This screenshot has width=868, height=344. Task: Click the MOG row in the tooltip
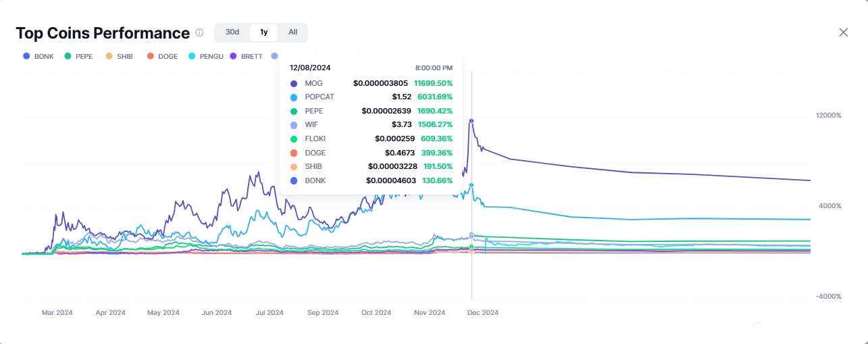pyautogui.click(x=371, y=83)
